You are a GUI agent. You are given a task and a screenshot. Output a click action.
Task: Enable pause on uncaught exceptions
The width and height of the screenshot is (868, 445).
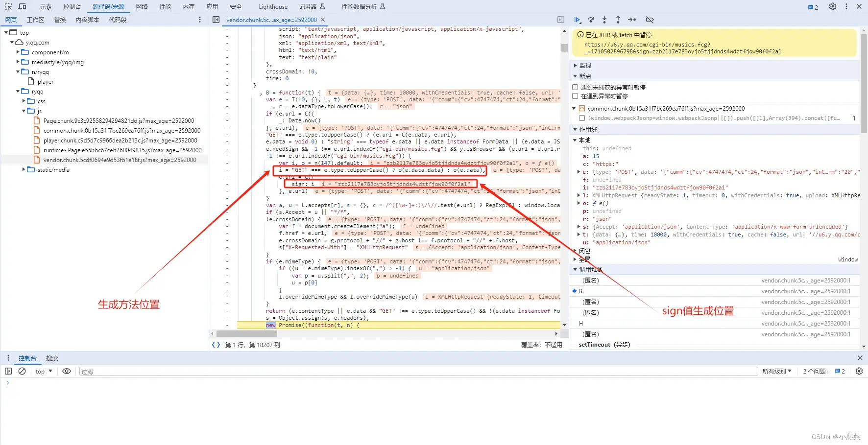pos(576,87)
